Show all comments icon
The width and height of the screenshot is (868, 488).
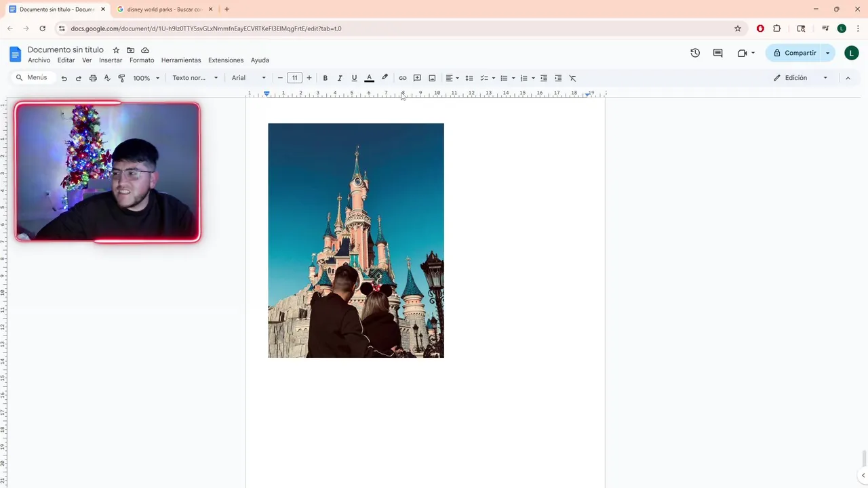tap(717, 53)
